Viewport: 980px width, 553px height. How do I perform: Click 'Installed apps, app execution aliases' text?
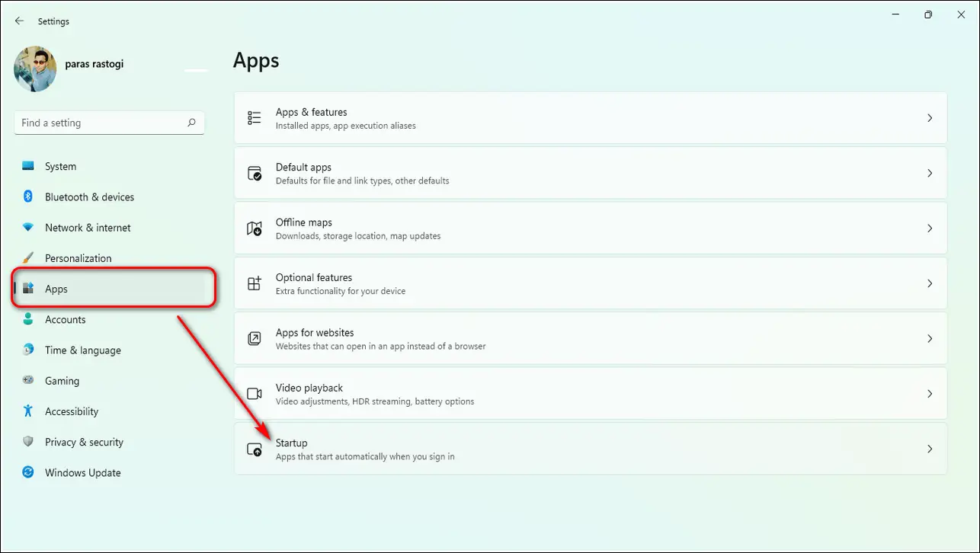(x=346, y=126)
